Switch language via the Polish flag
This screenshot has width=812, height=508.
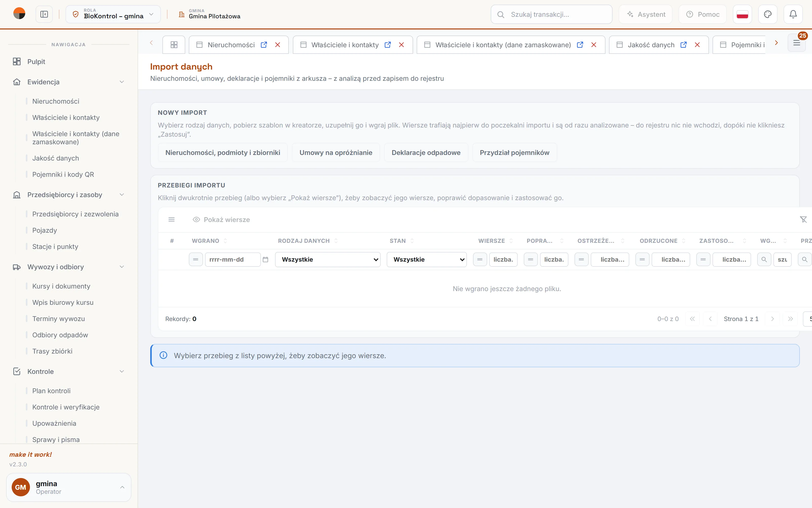pos(742,14)
